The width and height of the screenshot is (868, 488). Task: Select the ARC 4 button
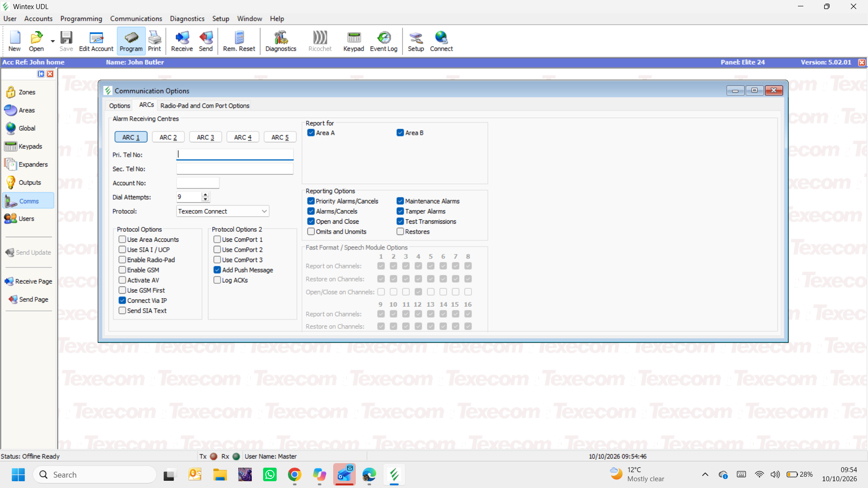point(243,137)
